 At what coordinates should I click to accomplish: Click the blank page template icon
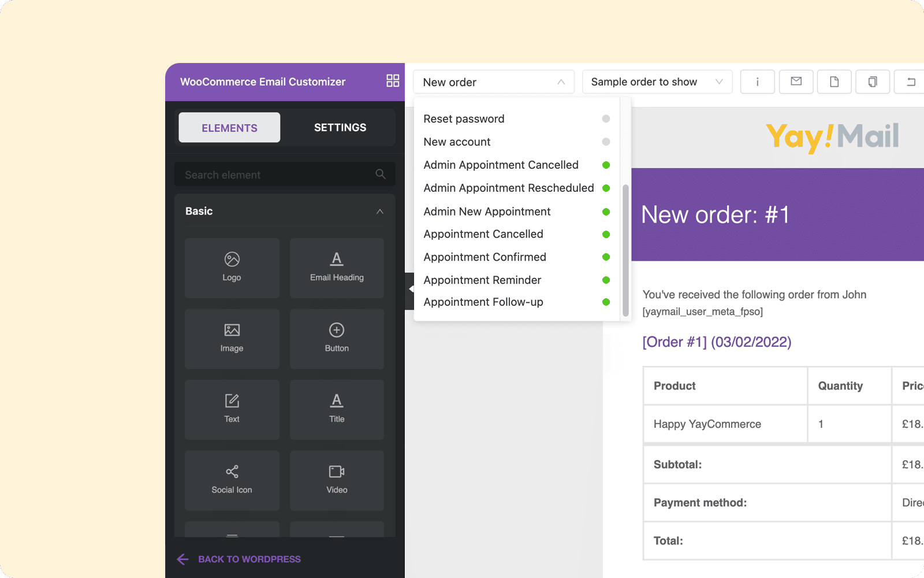pyautogui.click(x=834, y=81)
